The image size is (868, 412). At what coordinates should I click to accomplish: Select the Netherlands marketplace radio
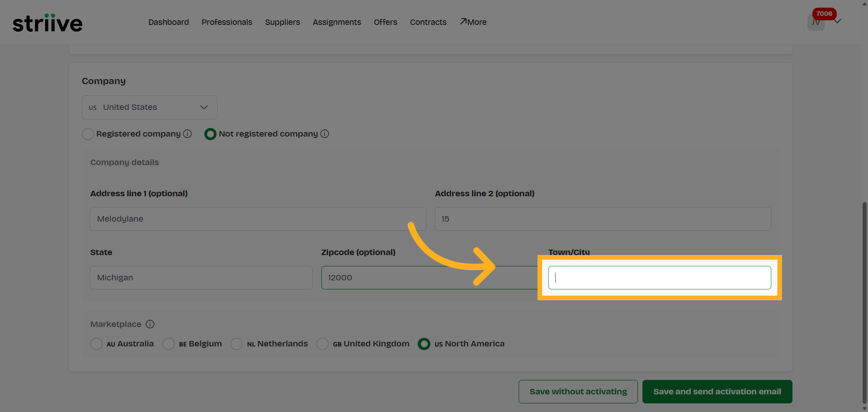coord(236,344)
